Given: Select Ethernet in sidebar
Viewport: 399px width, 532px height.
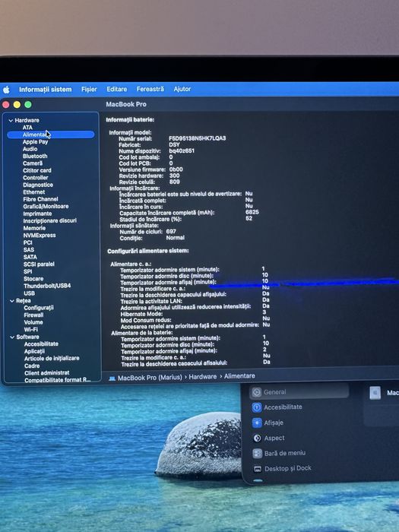Looking at the screenshot, I should click(x=34, y=192).
